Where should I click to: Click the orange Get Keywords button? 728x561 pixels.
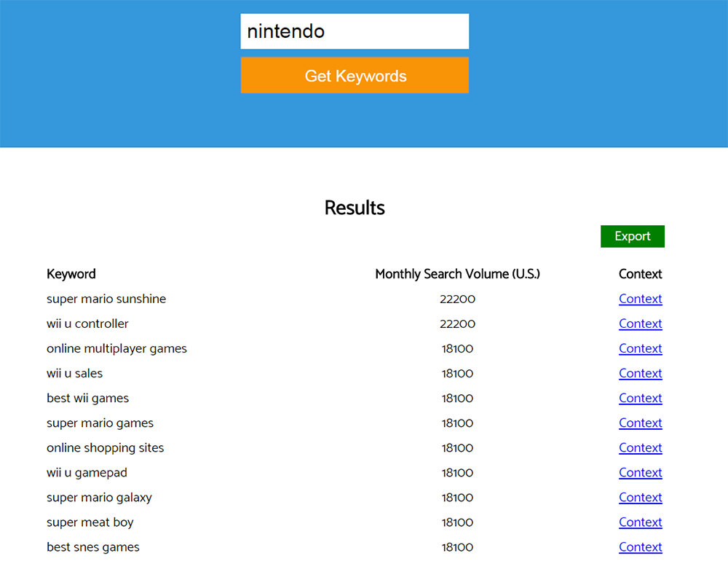[355, 75]
